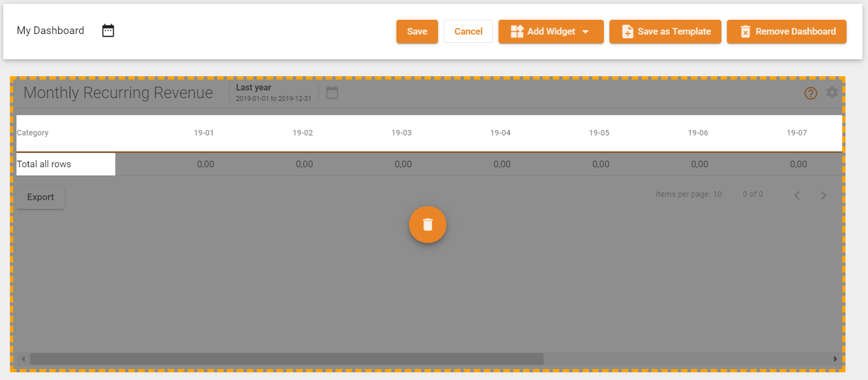
Task: Open widget help question mark icon
Action: (x=811, y=93)
